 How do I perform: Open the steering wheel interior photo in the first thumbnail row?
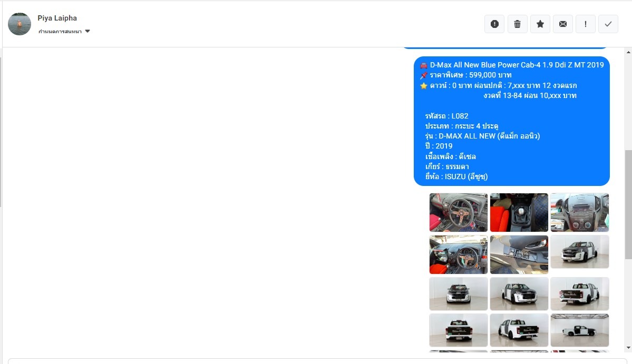click(458, 212)
